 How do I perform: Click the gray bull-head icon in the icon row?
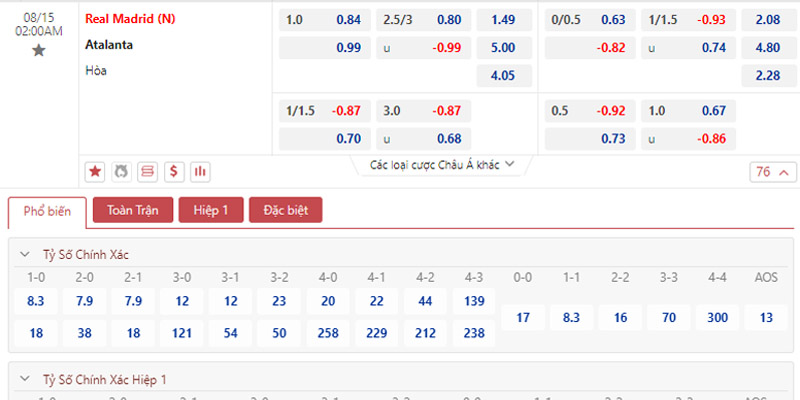[x=121, y=172]
